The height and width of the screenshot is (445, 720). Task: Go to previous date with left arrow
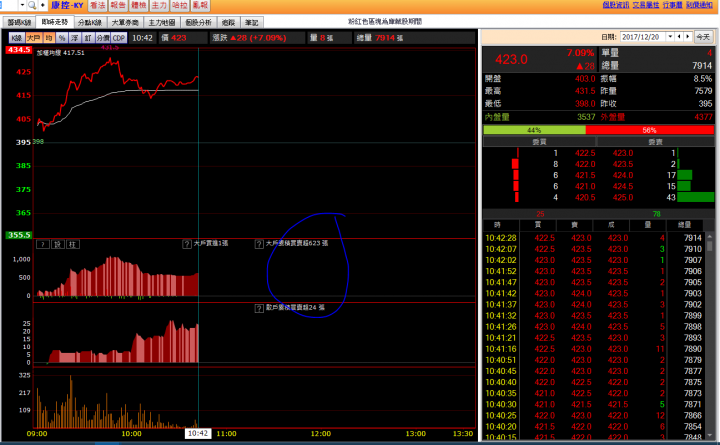[x=679, y=37]
